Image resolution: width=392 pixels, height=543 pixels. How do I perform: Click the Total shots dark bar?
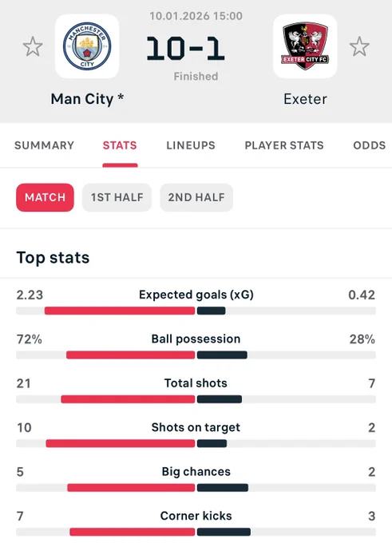coord(220,399)
